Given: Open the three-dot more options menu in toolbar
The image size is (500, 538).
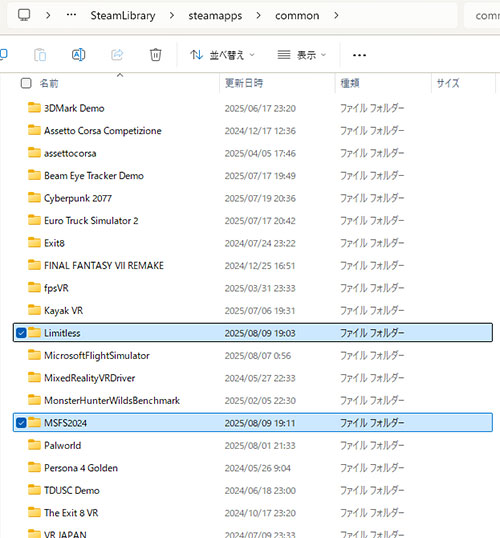Looking at the screenshot, I should pyautogui.click(x=359, y=55).
